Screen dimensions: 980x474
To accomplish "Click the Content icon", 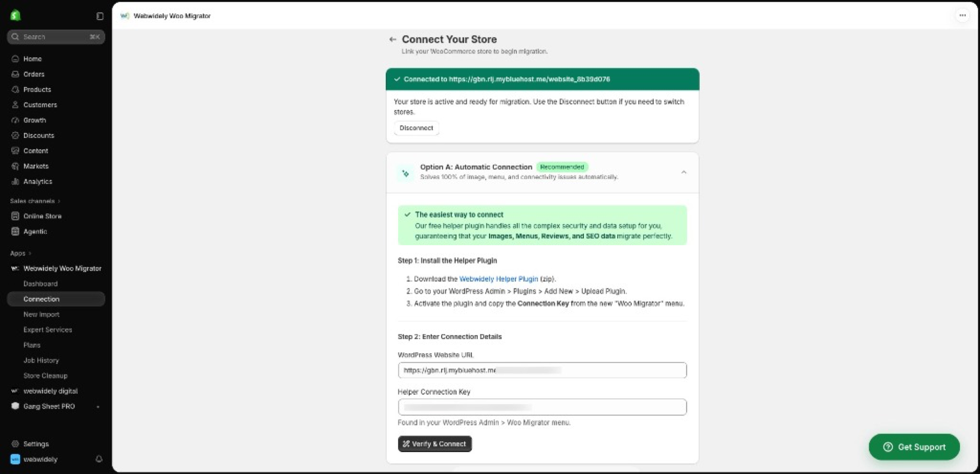I will 15,151.
